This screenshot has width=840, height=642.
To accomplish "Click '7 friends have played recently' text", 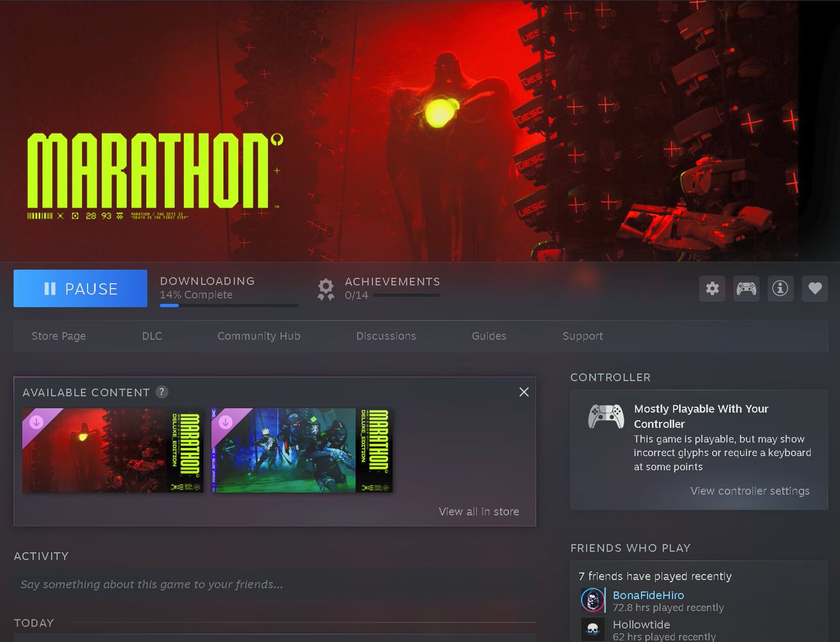I will [x=655, y=576].
